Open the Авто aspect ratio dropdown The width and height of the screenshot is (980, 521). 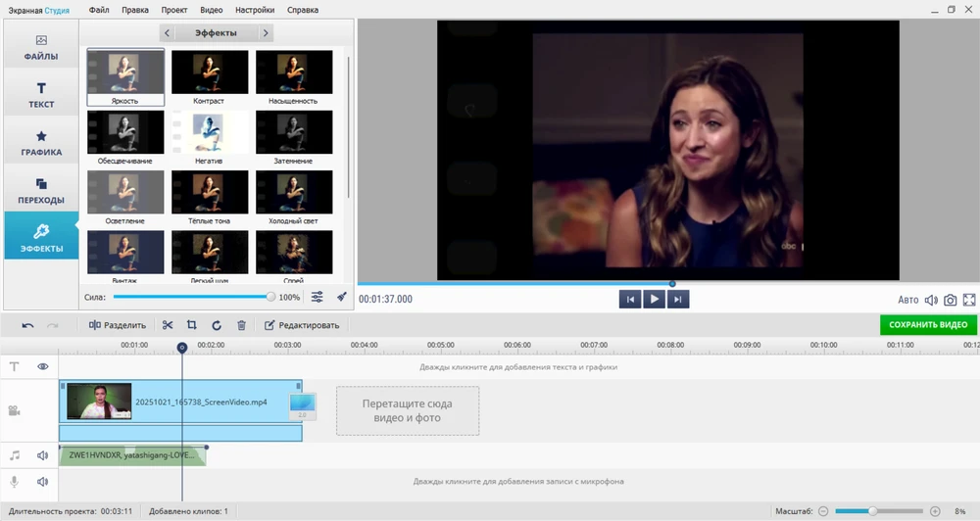pos(908,300)
